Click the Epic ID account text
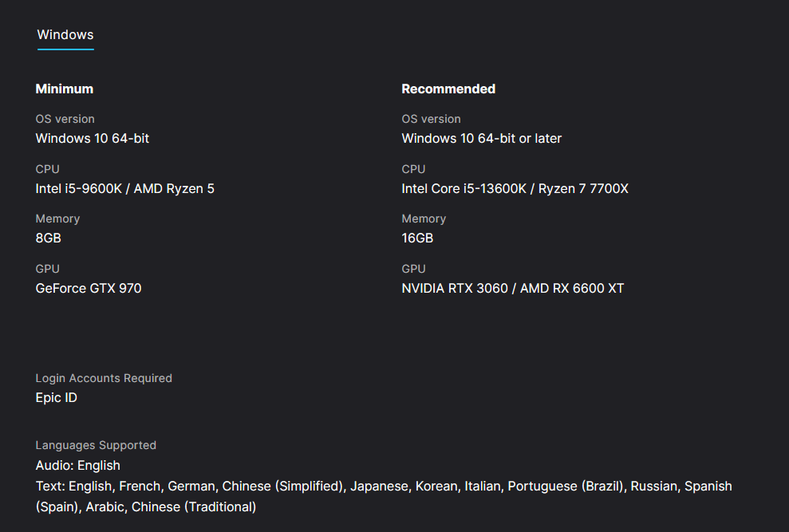Viewport: 789px width, 532px height. [57, 398]
